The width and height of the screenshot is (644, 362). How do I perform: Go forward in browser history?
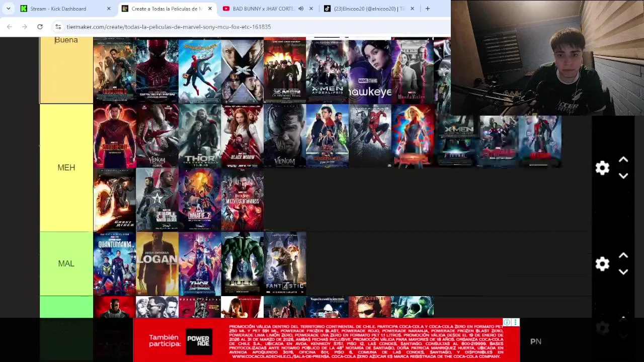(x=25, y=27)
